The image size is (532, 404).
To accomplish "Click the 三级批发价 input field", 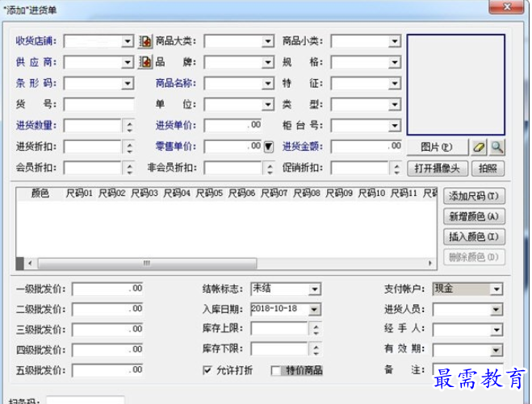I will pyautogui.click(x=107, y=330).
